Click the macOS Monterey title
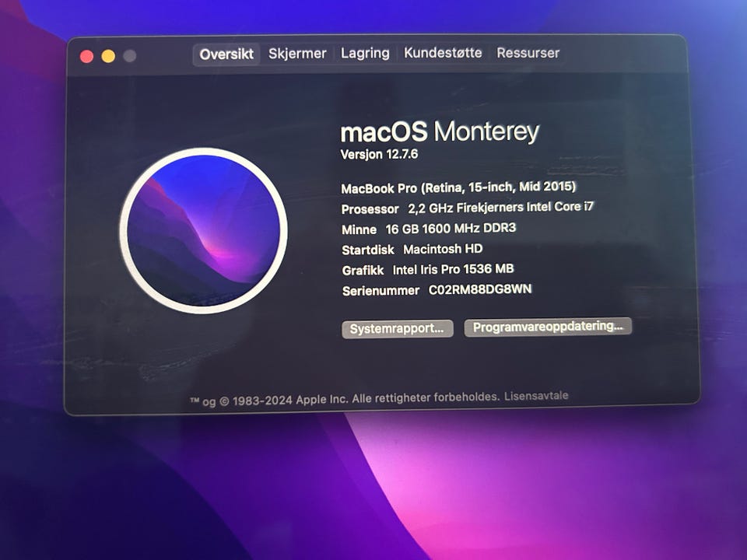The height and width of the screenshot is (560, 747). tap(440, 132)
